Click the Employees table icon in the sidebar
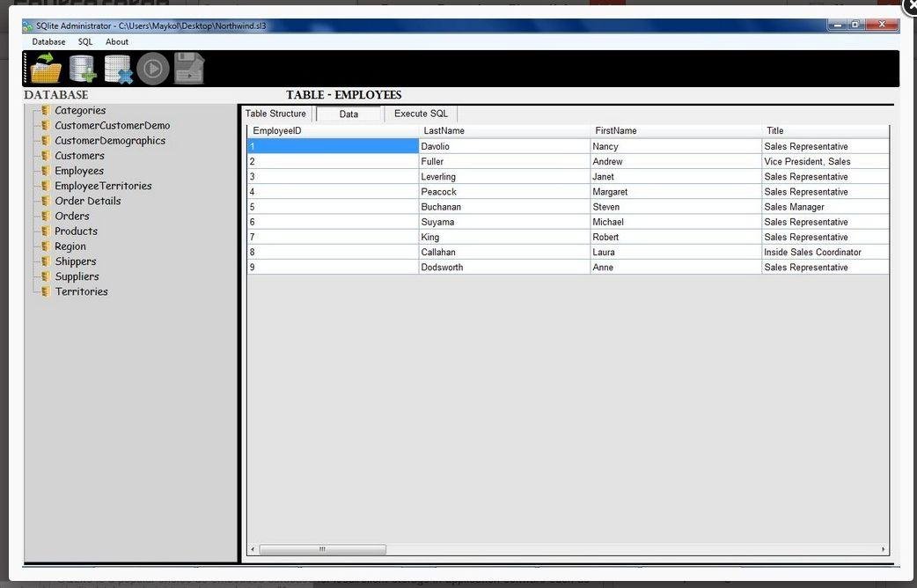Image resolution: width=917 pixels, height=588 pixels. click(x=46, y=170)
